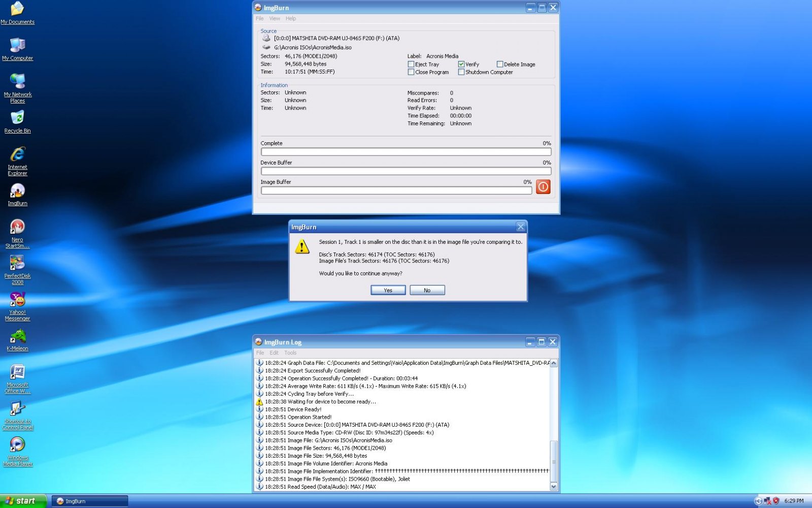Open My Computer desktop icon
Viewport: 812px width, 508px height.
pos(17,49)
